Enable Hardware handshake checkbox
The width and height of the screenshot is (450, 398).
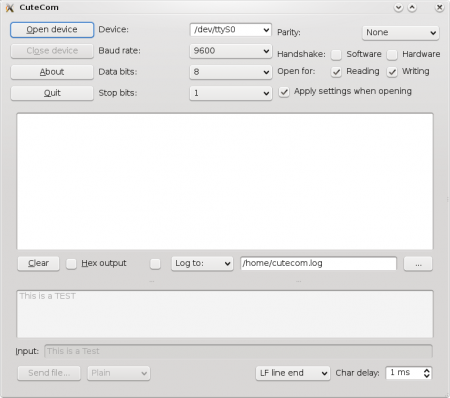click(x=392, y=55)
